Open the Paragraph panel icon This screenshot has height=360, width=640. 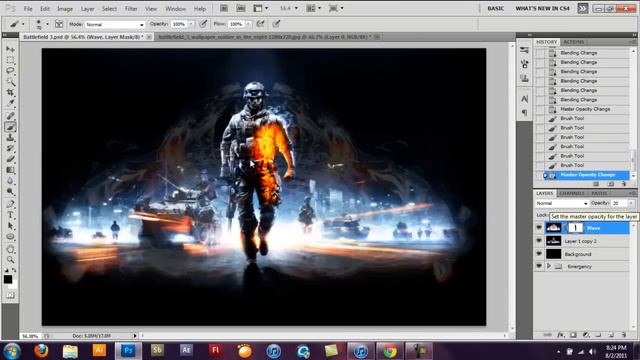pyautogui.click(x=524, y=112)
